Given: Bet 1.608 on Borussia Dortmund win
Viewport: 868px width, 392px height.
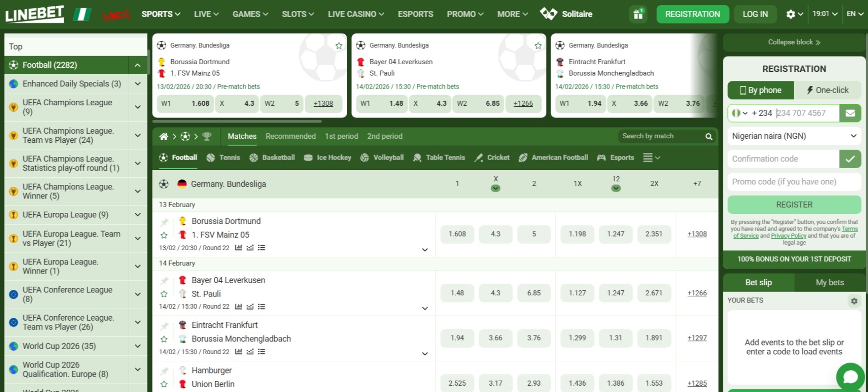Looking at the screenshot, I should [x=457, y=234].
